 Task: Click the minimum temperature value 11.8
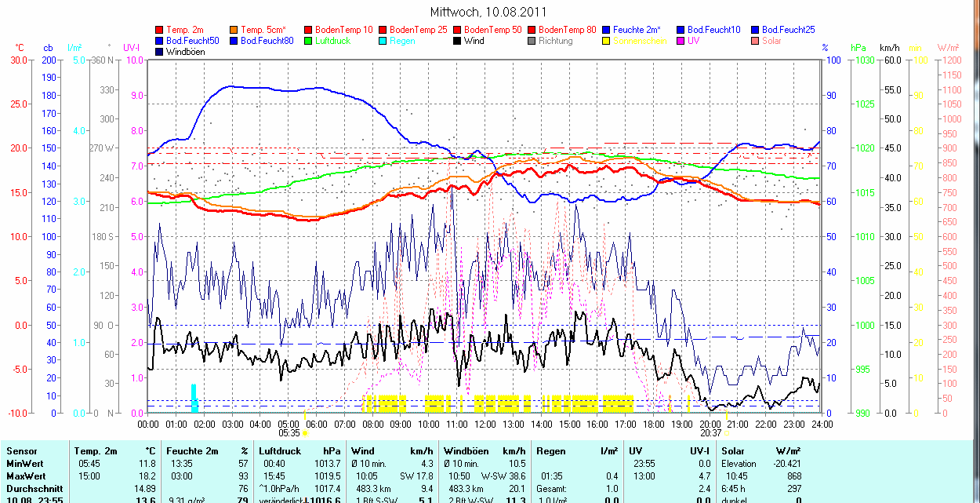point(148,464)
